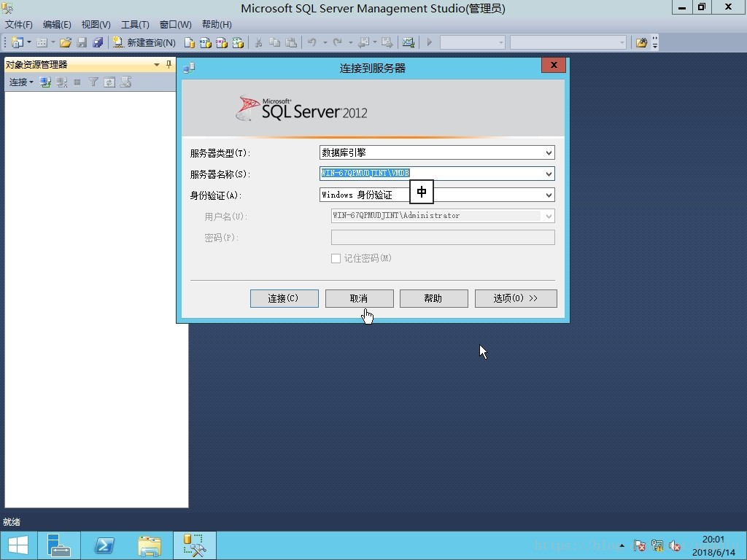
Task: Open the 文件(F) menu
Action: pyautogui.click(x=18, y=24)
